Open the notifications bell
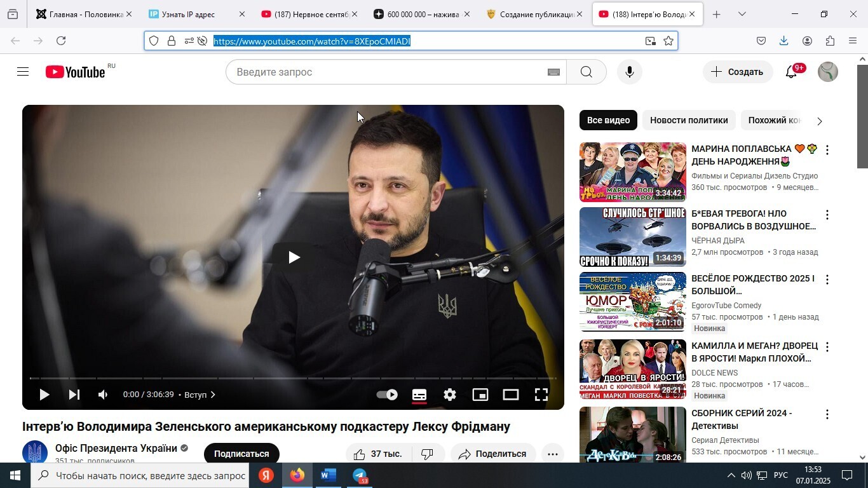 [791, 72]
